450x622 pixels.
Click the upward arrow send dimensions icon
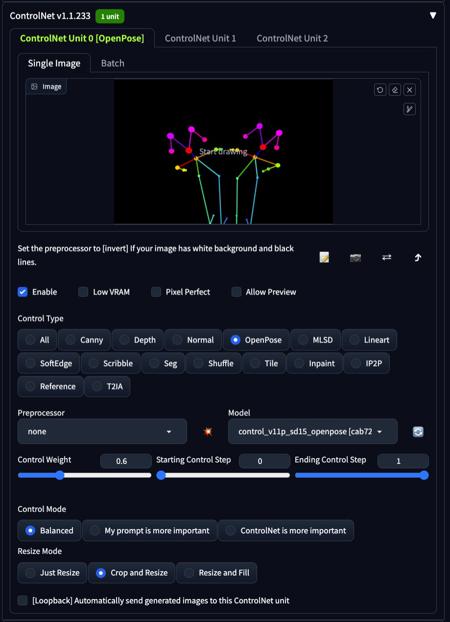tap(417, 258)
